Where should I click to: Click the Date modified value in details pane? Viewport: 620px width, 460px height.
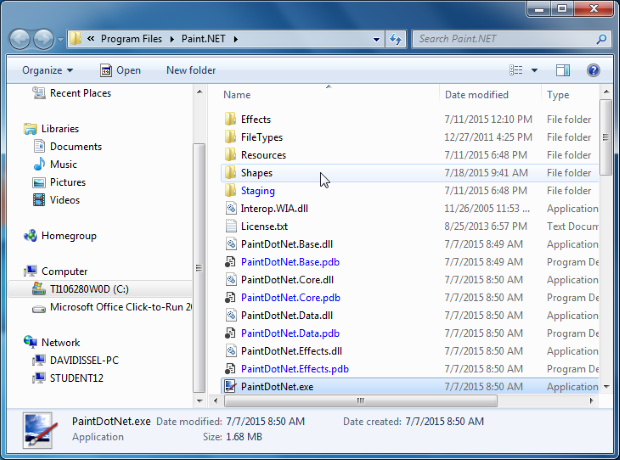coord(265,422)
